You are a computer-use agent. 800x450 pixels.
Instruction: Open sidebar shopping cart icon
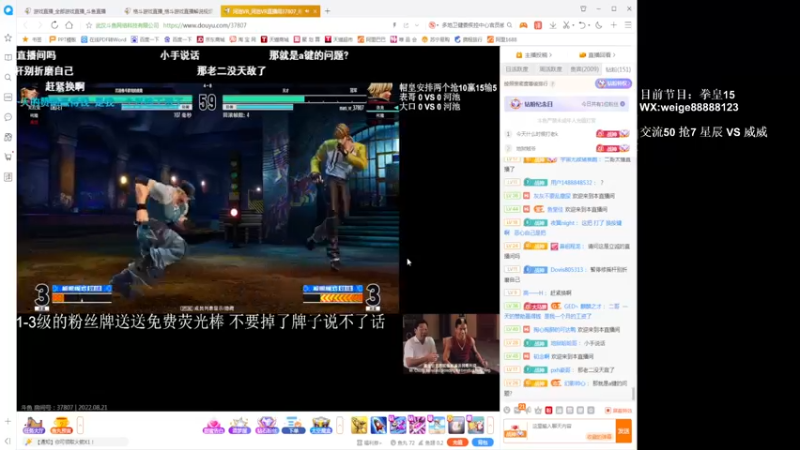(8, 157)
